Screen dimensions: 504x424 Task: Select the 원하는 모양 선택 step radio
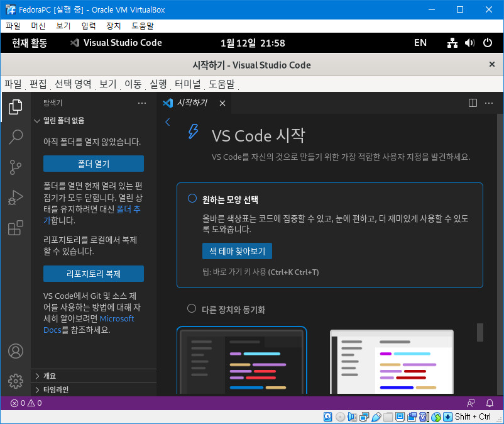pyautogui.click(x=192, y=198)
